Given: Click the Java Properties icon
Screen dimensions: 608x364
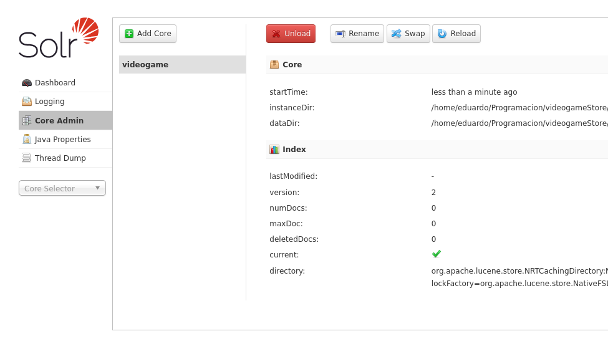Looking at the screenshot, I should [27, 140].
